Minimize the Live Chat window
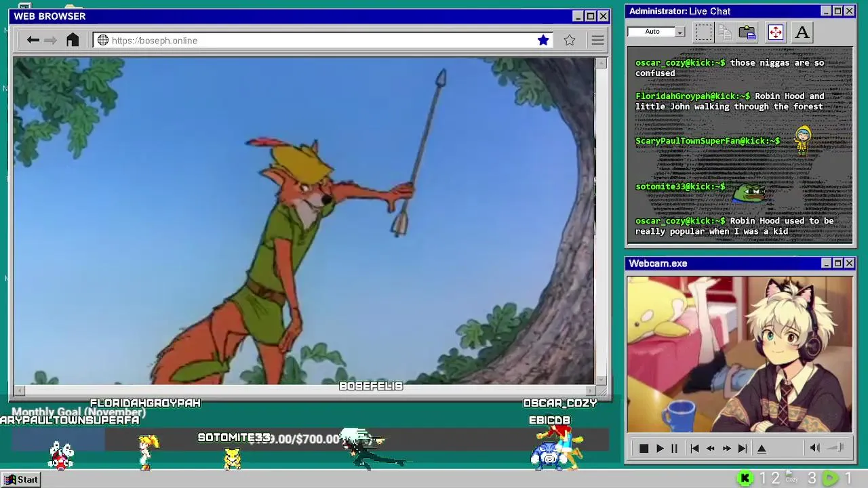 826,11
